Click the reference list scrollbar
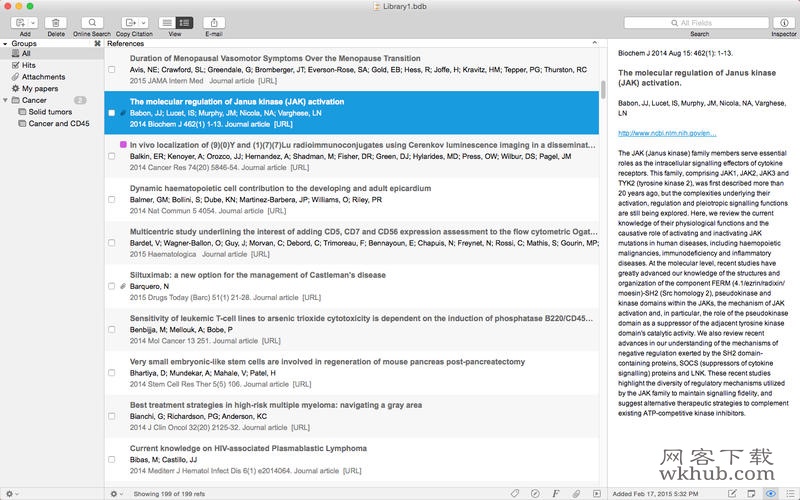This screenshot has width=800, height=500. click(x=603, y=89)
